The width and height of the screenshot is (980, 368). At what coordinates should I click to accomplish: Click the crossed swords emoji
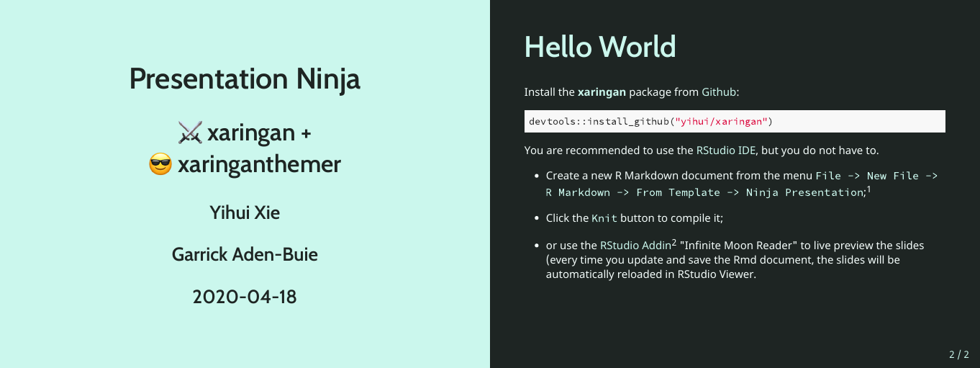click(190, 133)
